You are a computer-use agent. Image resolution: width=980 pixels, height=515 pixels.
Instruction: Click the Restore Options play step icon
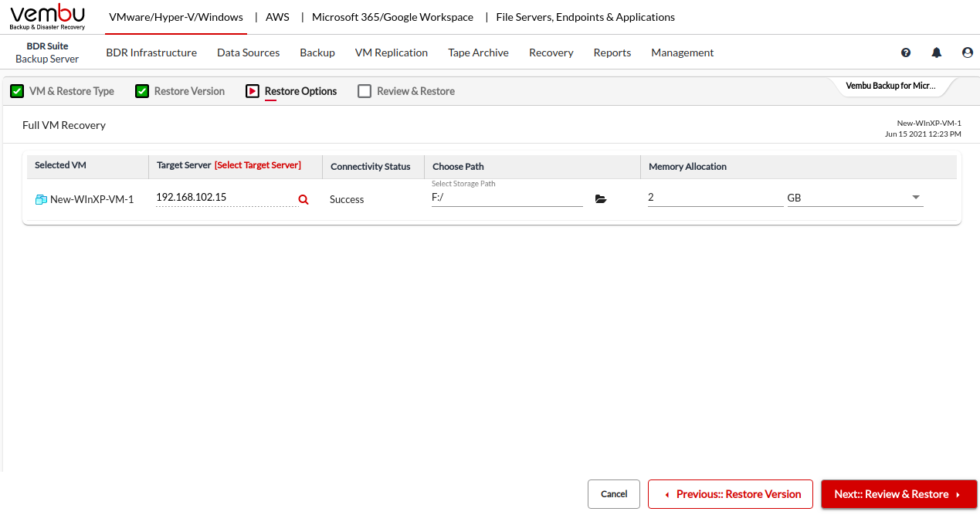[253, 91]
